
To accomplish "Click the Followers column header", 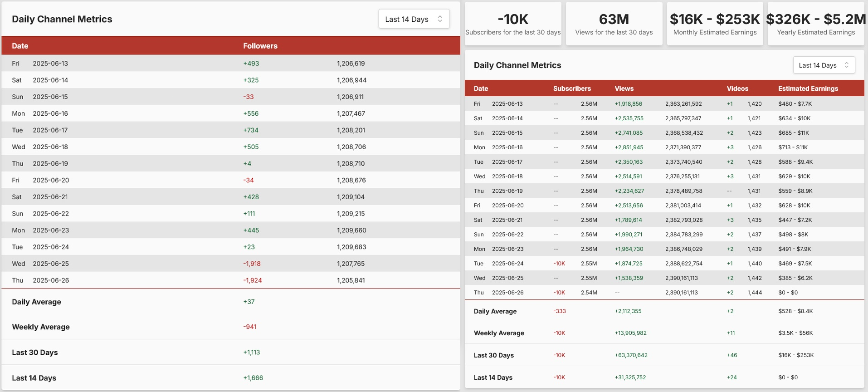I will [x=260, y=46].
